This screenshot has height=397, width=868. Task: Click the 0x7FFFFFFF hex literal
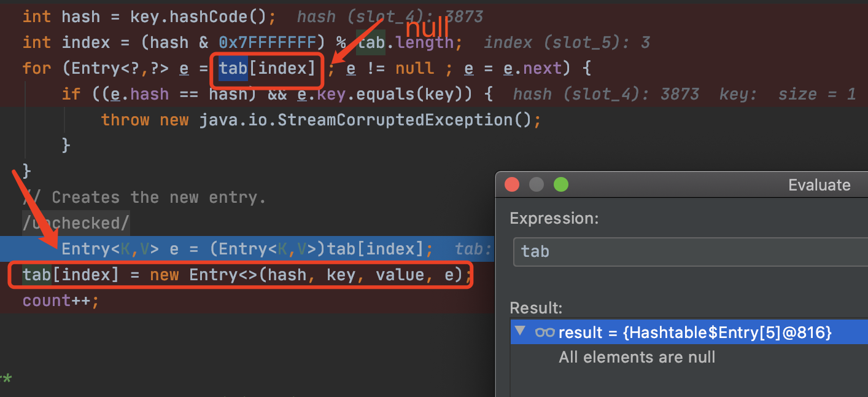coord(272,42)
